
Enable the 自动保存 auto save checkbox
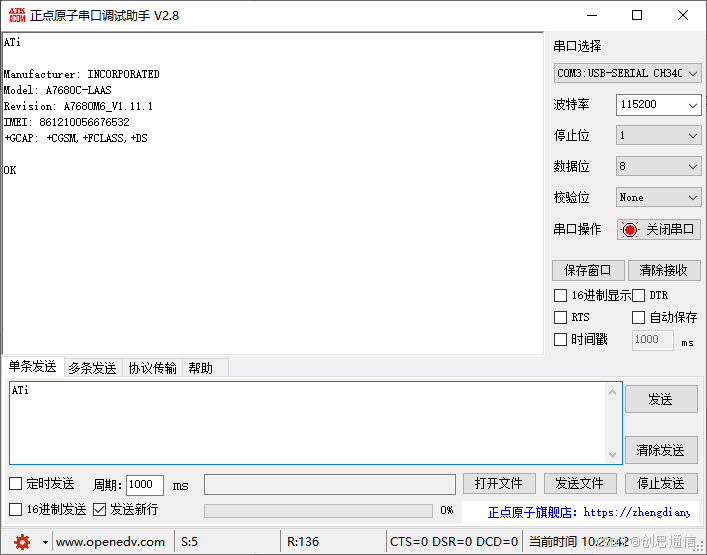coord(638,317)
